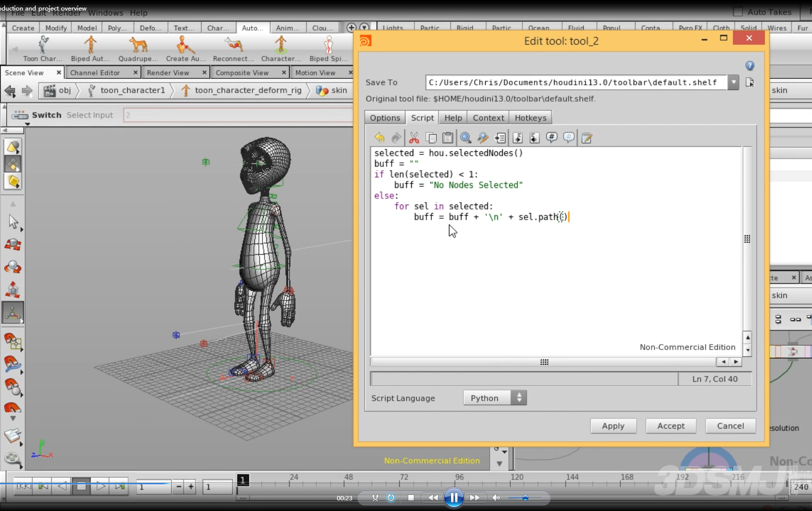This screenshot has height=511, width=812.
Task: Click the Comment selection speech bubble icon
Action: [x=552, y=137]
